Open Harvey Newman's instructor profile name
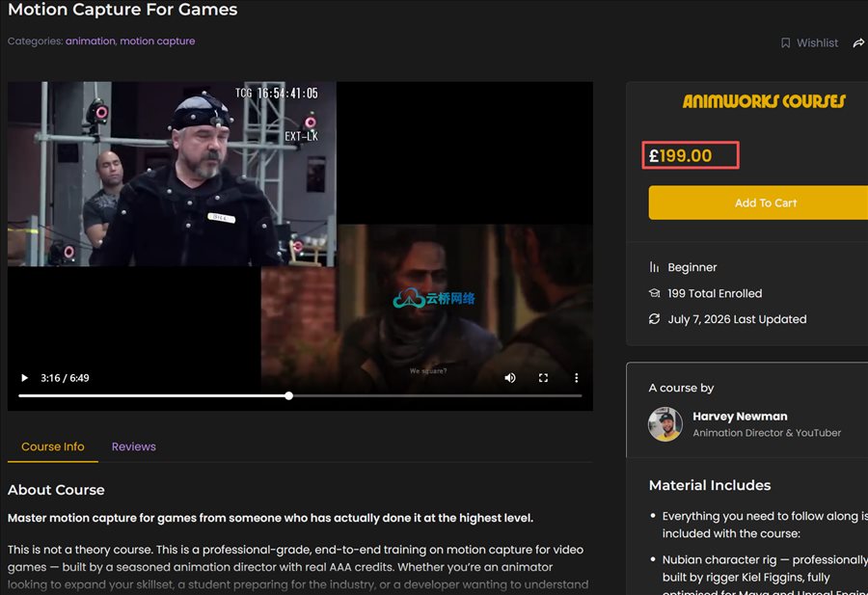Image resolution: width=868 pixels, height=595 pixels. (x=740, y=417)
